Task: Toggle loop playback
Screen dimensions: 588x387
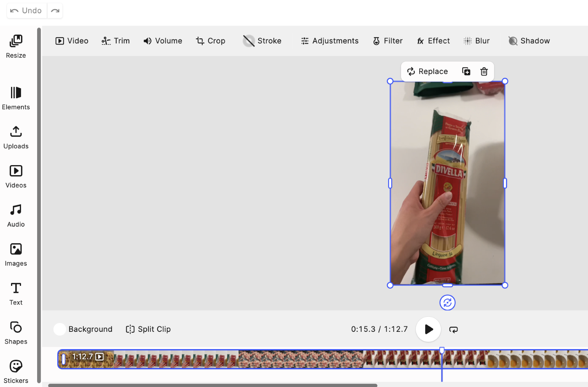Action: tap(453, 330)
